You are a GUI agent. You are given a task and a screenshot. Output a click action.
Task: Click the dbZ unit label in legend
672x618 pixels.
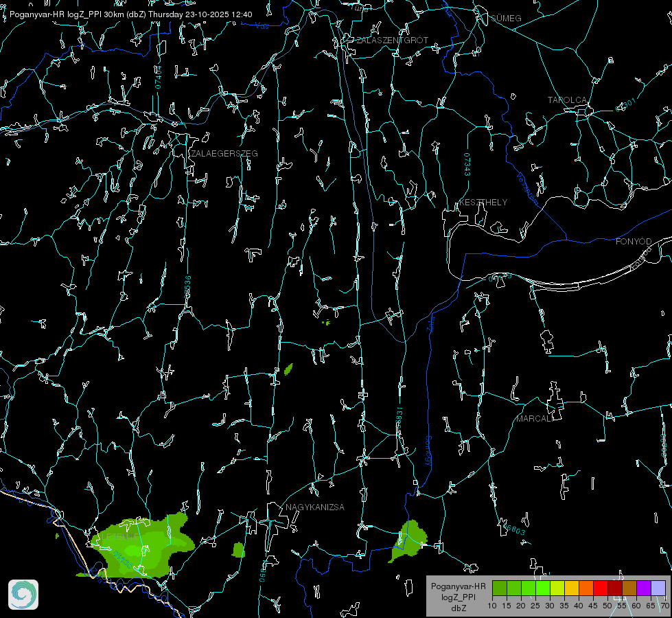point(458,608)
